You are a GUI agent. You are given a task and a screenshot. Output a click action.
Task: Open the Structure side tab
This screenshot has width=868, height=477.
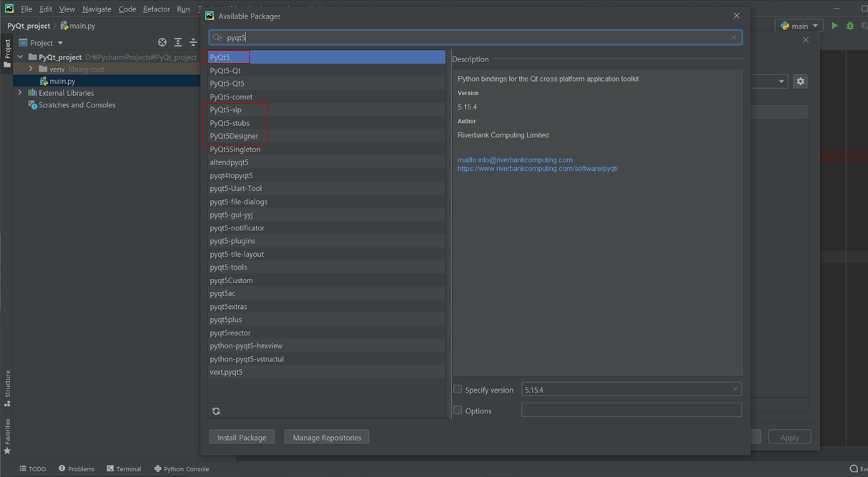[7, 388]
